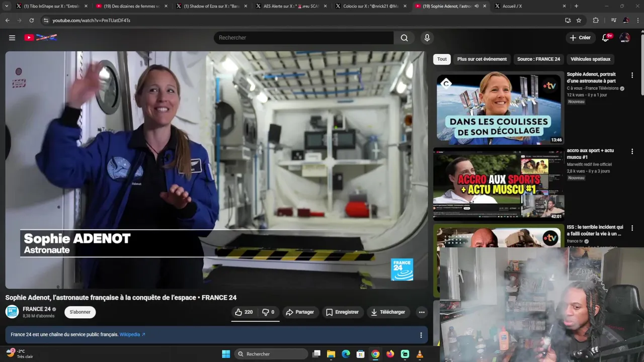Viewport: 644px width, 362px height.
Task: Like the video with thumbs up
Action: pyautogui.click(x=244, y=312)
